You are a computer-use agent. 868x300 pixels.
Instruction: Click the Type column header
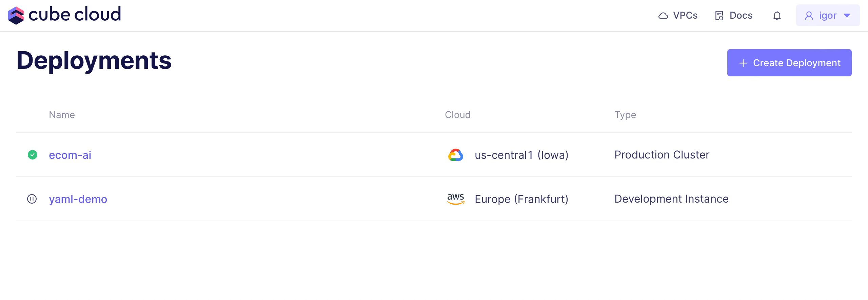click(x=625, y=115)
